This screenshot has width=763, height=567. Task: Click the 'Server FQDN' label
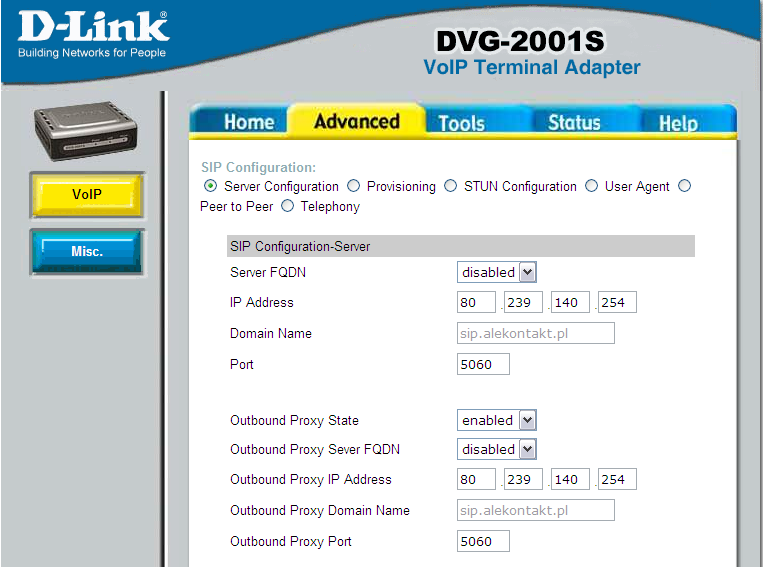tap(268, 272)
